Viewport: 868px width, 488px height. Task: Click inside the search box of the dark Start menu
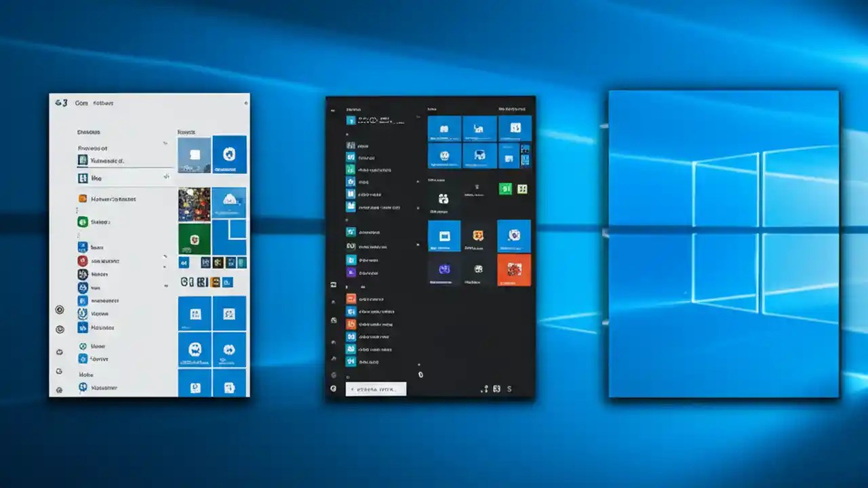375,388
